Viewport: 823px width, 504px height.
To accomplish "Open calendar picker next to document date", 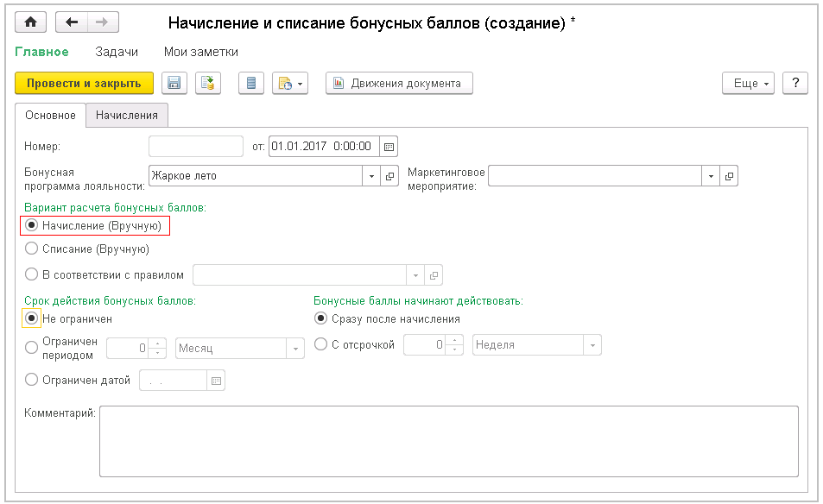I will [x=389, y=146].
